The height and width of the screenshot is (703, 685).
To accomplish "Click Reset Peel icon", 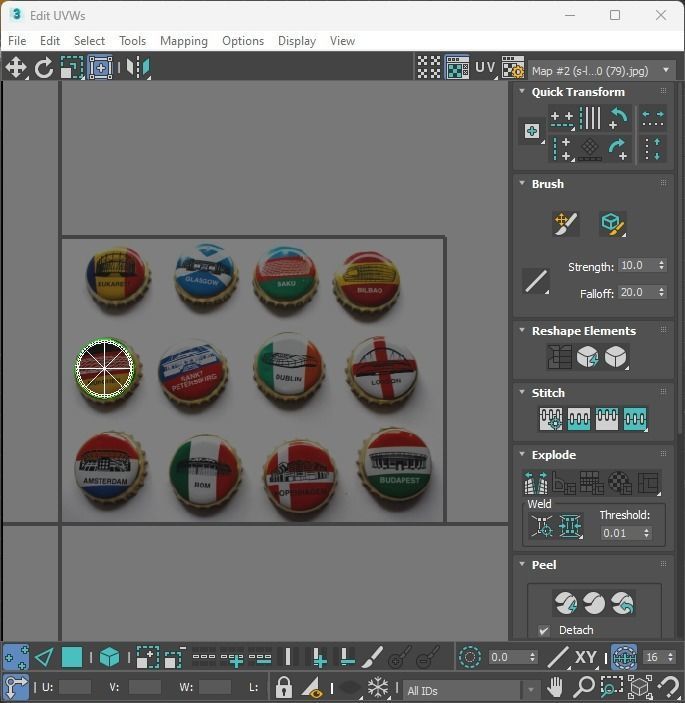I will coord(622,603).
